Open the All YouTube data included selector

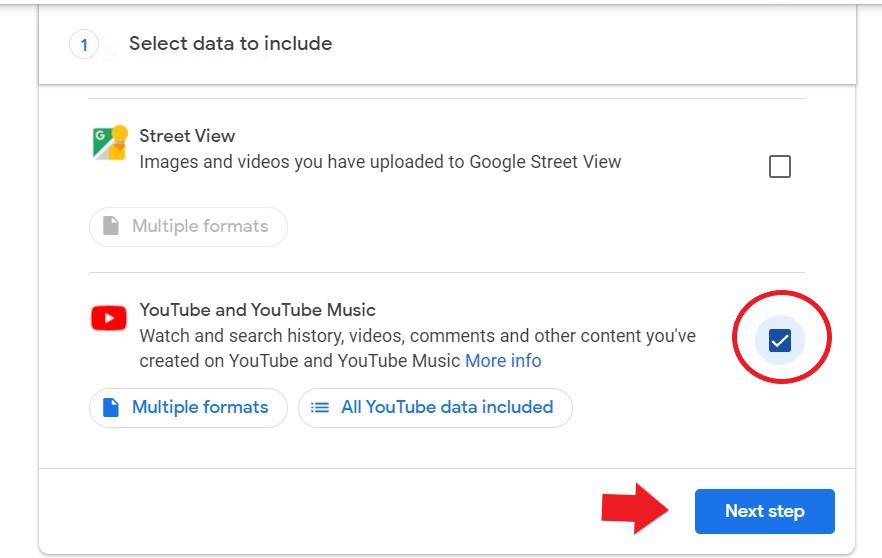(x=435, y=408)
